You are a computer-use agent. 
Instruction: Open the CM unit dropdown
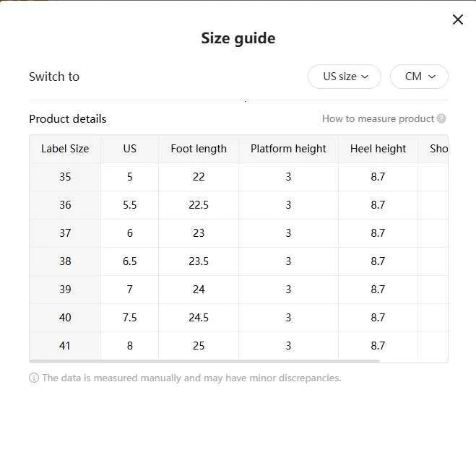click(x=419, y=77)
